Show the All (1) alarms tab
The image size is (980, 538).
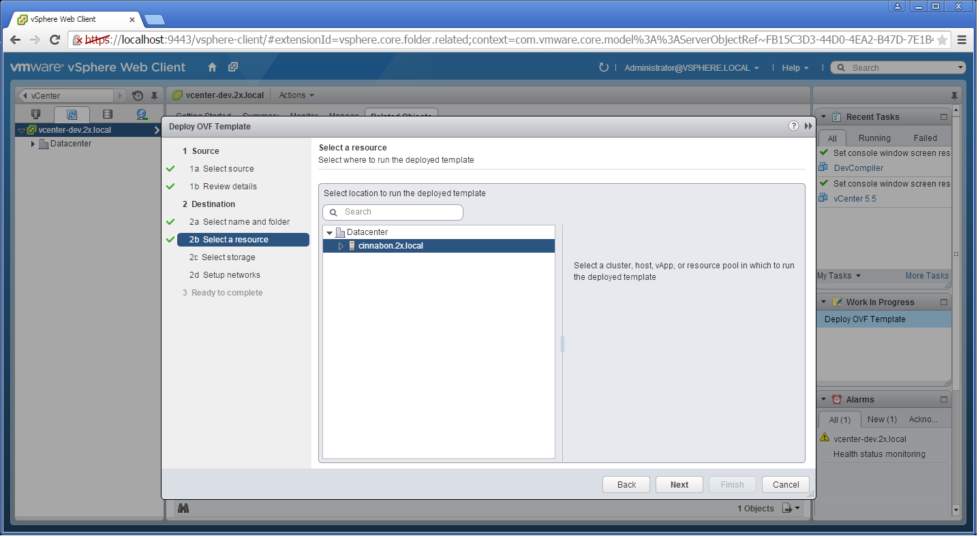coord(840,420)
